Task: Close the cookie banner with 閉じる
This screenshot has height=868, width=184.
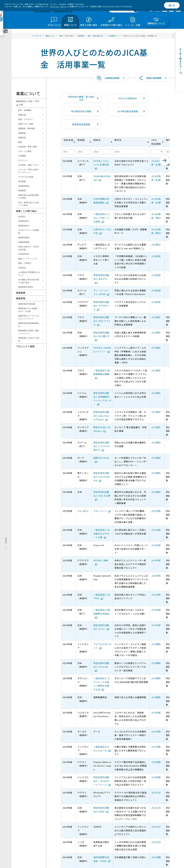Action: pos(172,5)
